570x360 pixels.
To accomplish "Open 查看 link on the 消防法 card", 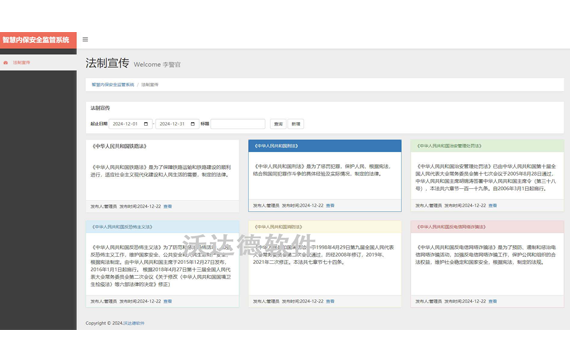I will click(x=330, y=301).
